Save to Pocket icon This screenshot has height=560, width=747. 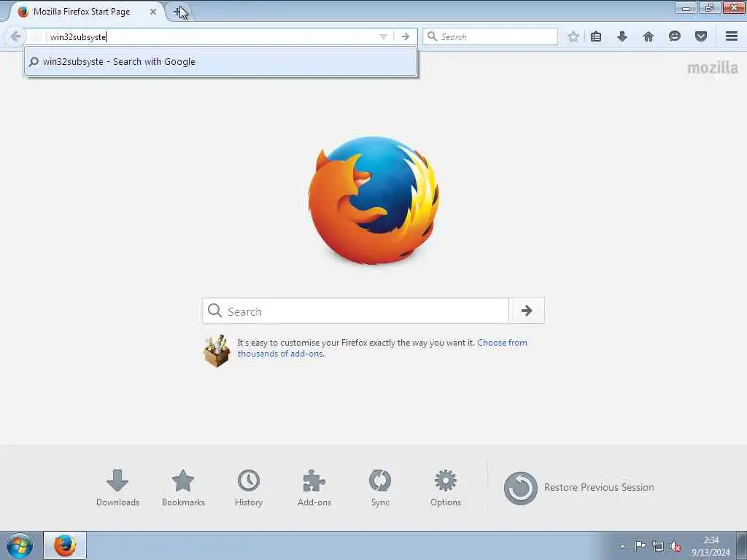(700, 36)
